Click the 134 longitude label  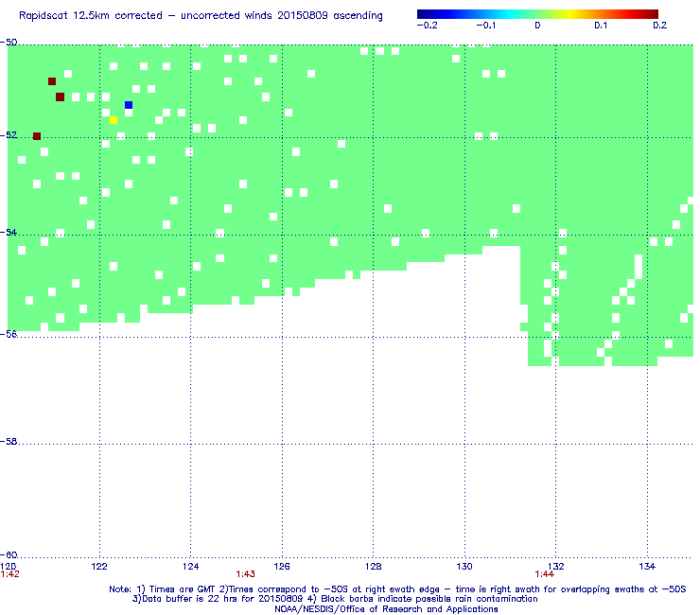click(x=647, y=567)
